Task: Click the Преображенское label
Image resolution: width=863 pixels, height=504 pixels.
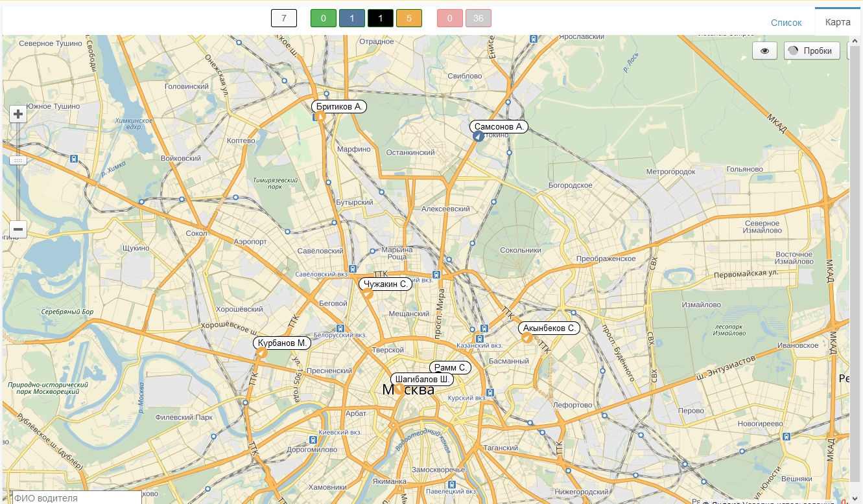Action: coord(606,258)
